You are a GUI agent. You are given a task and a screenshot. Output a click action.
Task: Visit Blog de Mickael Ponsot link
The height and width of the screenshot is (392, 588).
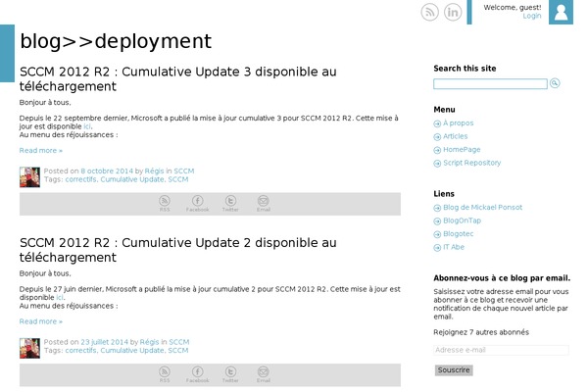(x=482, y=207)
